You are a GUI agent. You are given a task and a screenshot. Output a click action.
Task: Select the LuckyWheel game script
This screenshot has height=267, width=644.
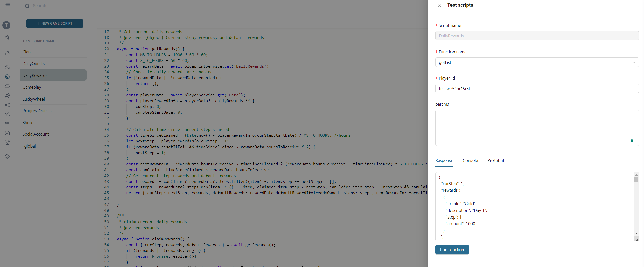pos(53,99)
